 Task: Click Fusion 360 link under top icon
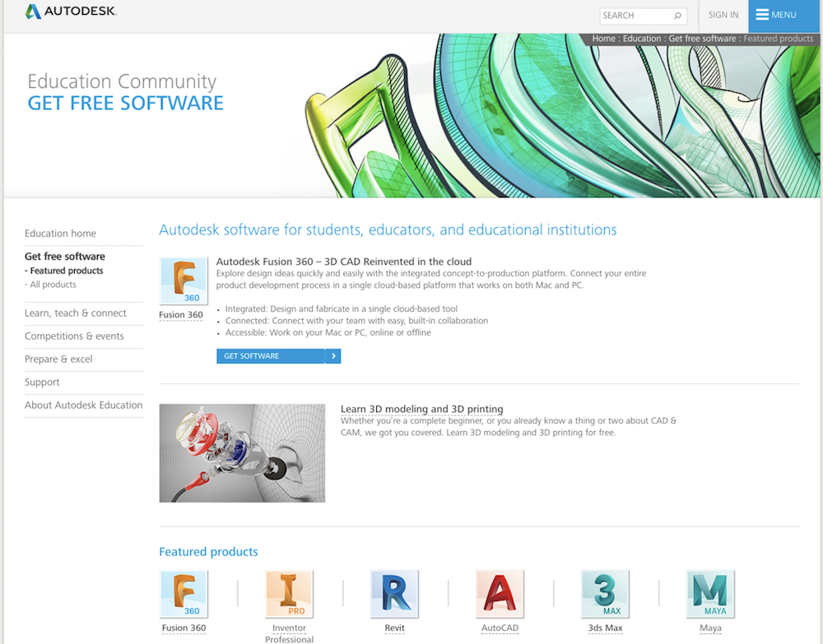tap(181, 315)
